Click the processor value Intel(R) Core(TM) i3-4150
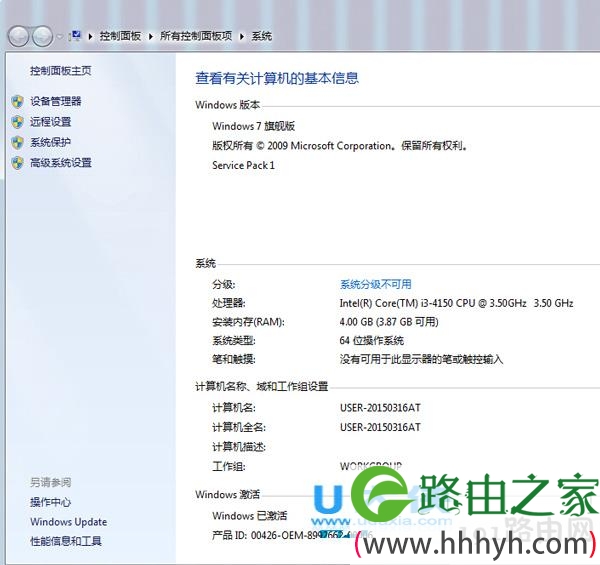Image resolution: width=600 pixels, height=565 pixels. click(456, 303)
